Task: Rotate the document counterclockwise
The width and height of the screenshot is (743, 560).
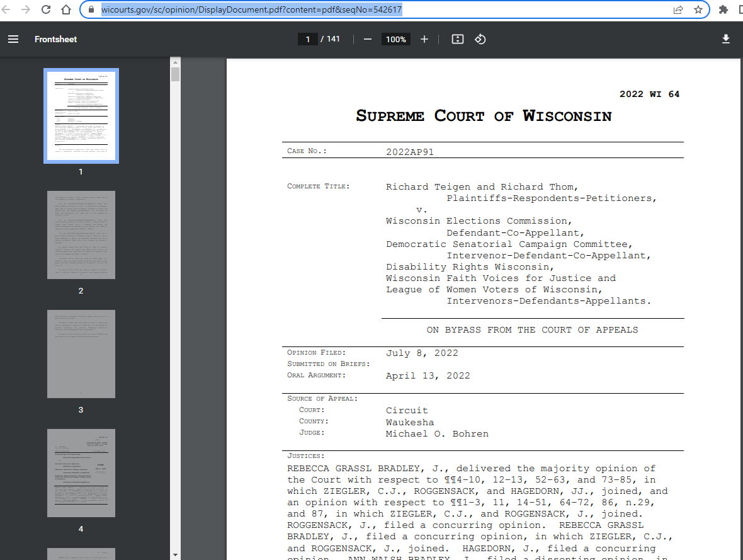Action: (480, 39)
